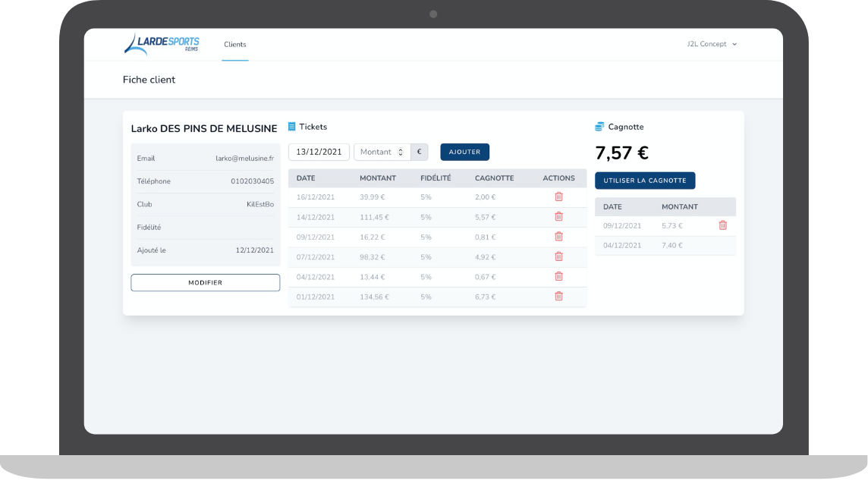Delete the 04/12/2021 ticket of 13,44 €

(x=558, y=276)
